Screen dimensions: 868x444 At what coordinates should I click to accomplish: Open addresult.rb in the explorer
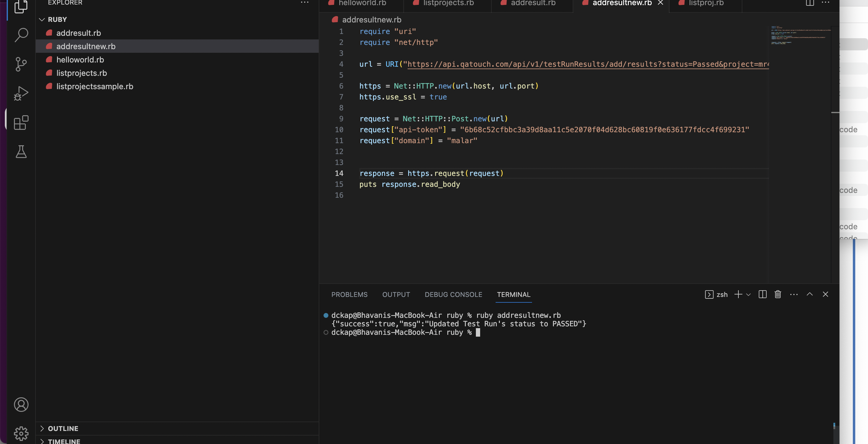pos(177,33)
